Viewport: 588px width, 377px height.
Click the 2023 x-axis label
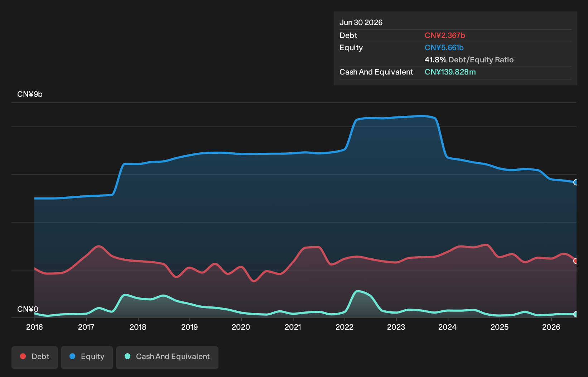[396, 327]
